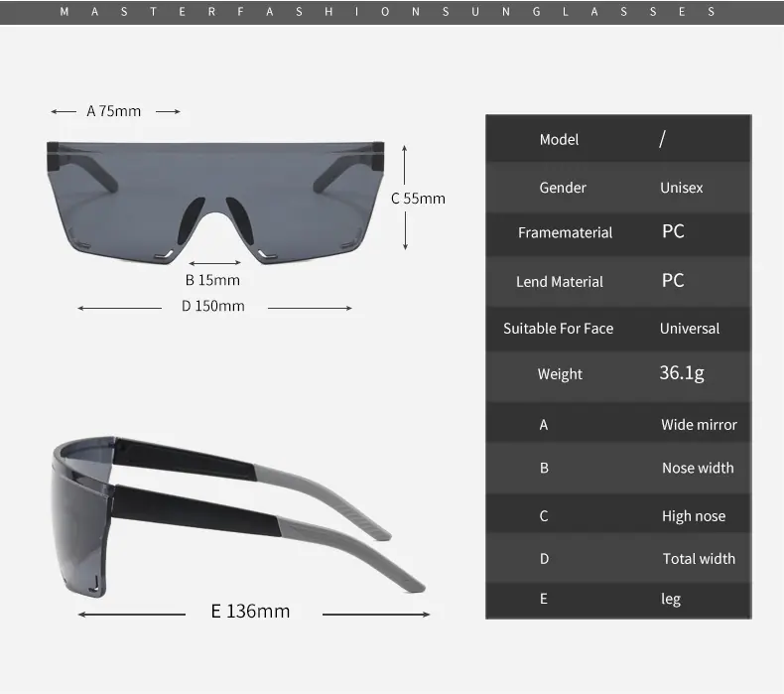This screenshot has height=694, width=784.
Task: Click the 'B 15mm' nose width label
Action: 212,280
